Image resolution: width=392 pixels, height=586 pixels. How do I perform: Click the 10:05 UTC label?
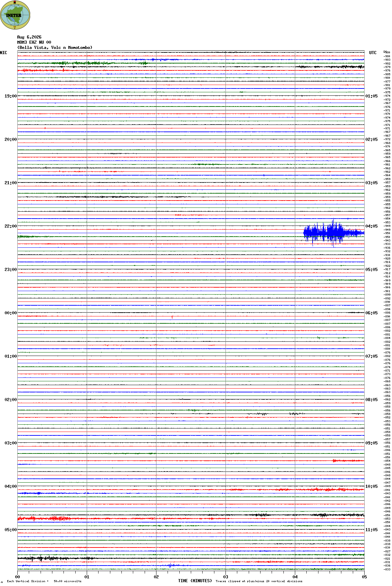(x=372, y=486)
